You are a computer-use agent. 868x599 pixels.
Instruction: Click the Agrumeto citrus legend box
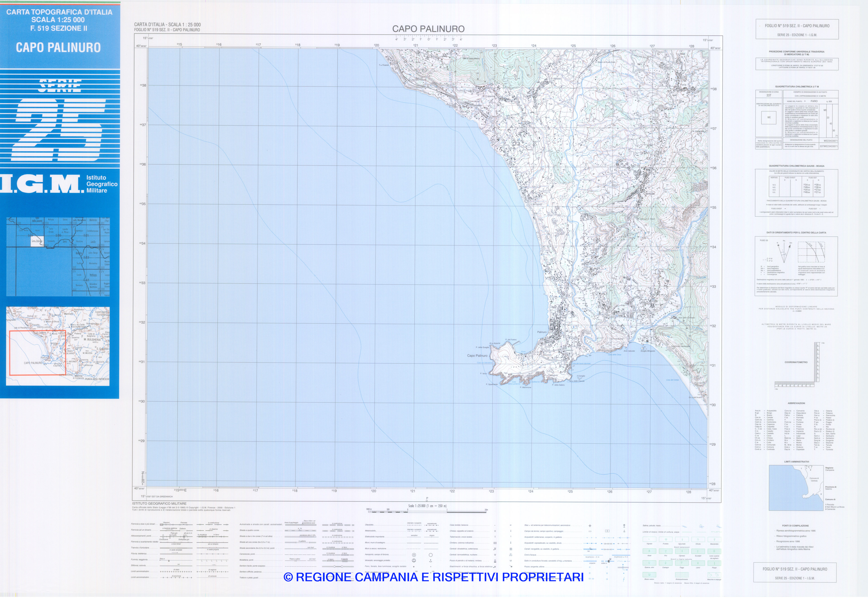click(682, 539)
